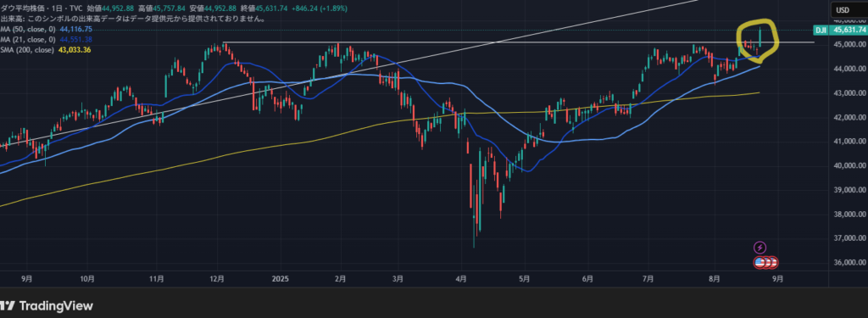
Task: Click the 出来高 volume data notice
Action: click(133, 19)
